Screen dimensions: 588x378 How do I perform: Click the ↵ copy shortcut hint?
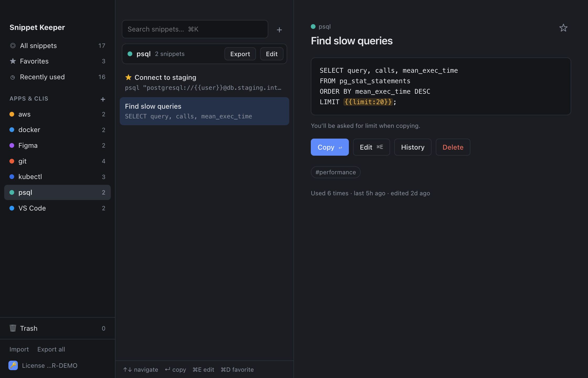[175, 370]
